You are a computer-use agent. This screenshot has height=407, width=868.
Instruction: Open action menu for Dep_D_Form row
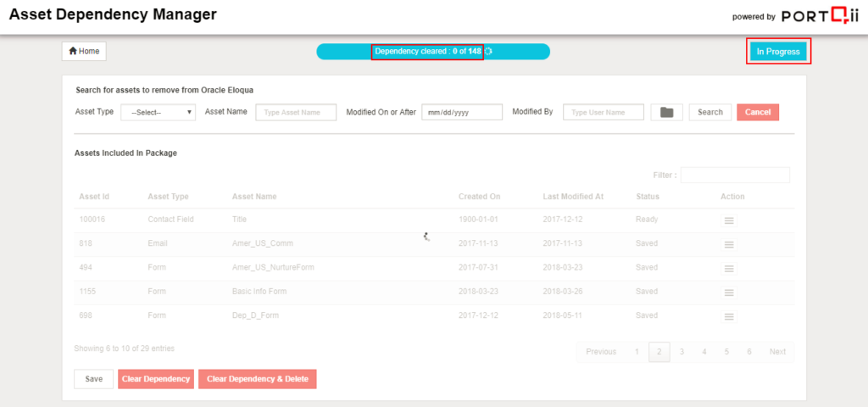pos(728,316)
